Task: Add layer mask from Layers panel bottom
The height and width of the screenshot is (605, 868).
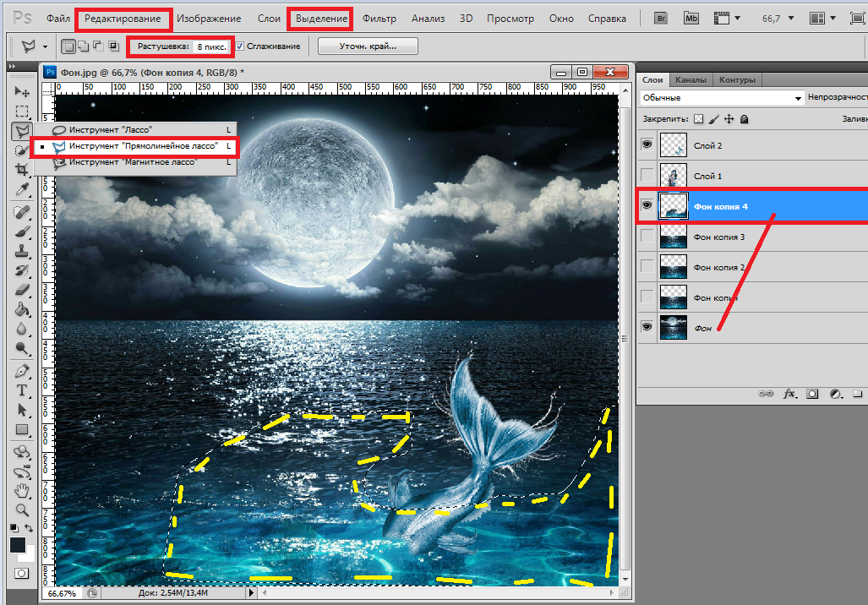Action: click(812, 394)
